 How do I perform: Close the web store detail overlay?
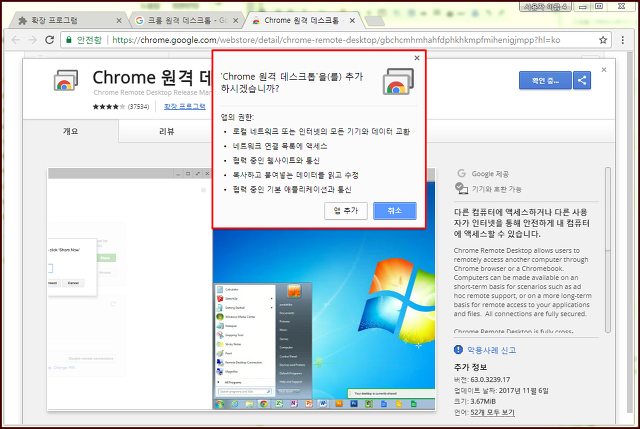coord(604,70)
